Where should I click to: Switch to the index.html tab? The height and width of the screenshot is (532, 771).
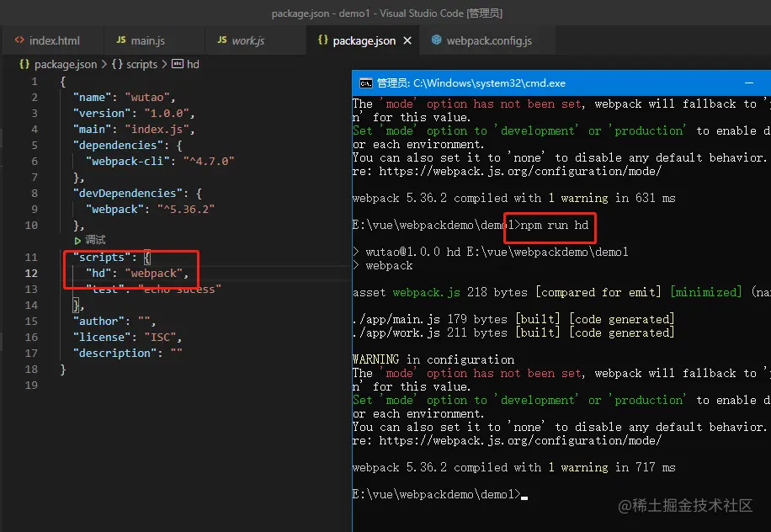[x=51, y=40]
